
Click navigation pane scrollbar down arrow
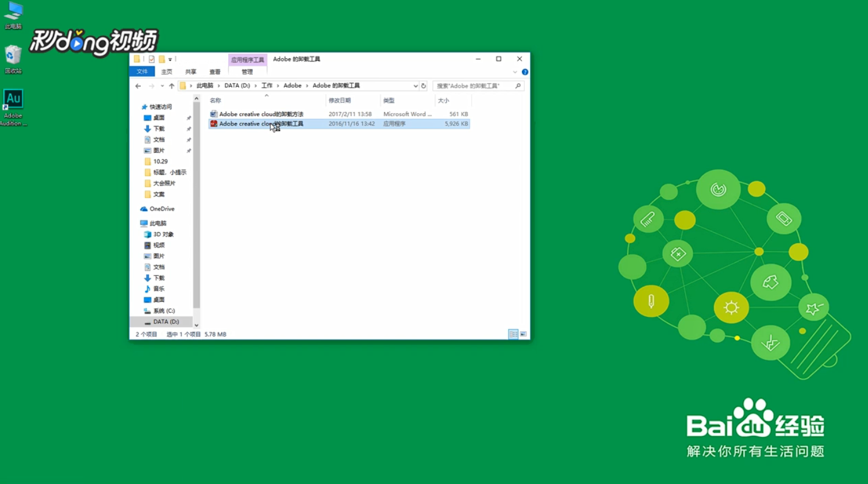[x=197, y=325]
